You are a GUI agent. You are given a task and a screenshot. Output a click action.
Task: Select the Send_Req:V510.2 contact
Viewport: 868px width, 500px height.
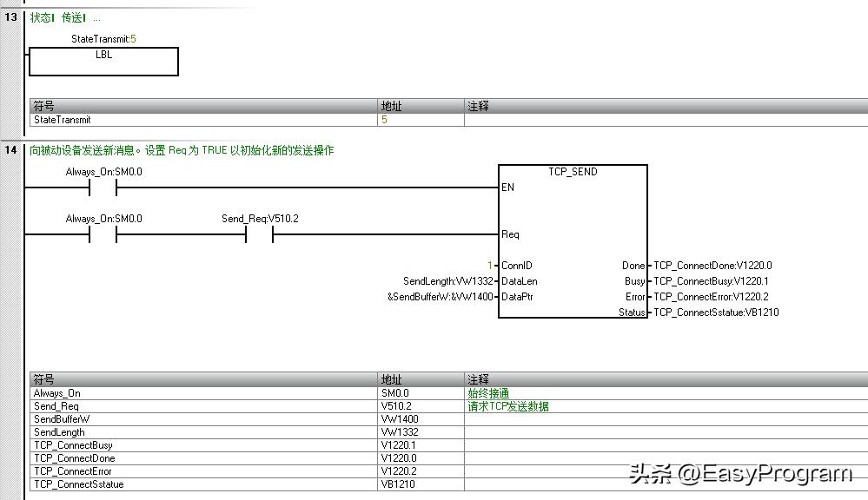coord(260,234)
